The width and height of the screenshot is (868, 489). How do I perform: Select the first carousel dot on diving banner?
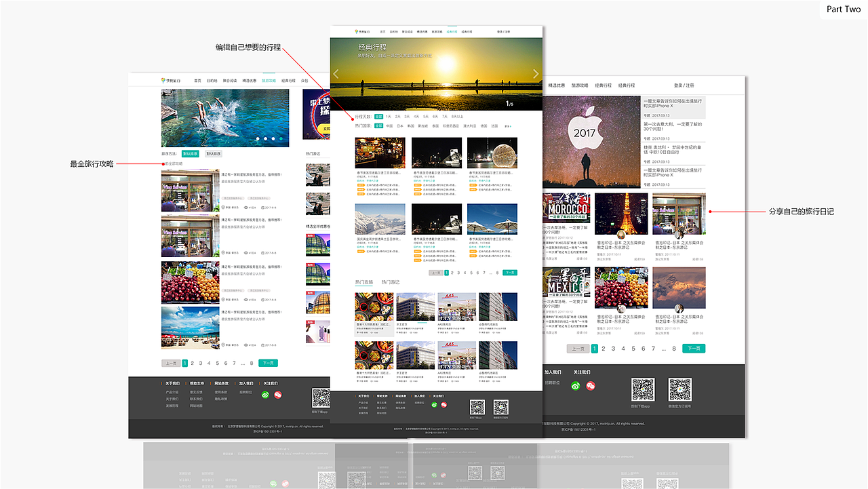tap(257, 138)
